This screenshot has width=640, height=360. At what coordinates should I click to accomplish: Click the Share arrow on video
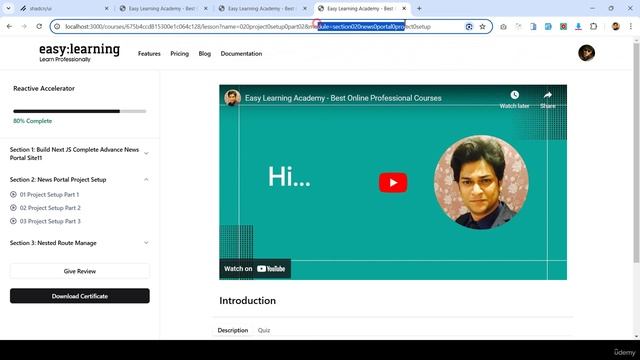click(x=547, y=95)
